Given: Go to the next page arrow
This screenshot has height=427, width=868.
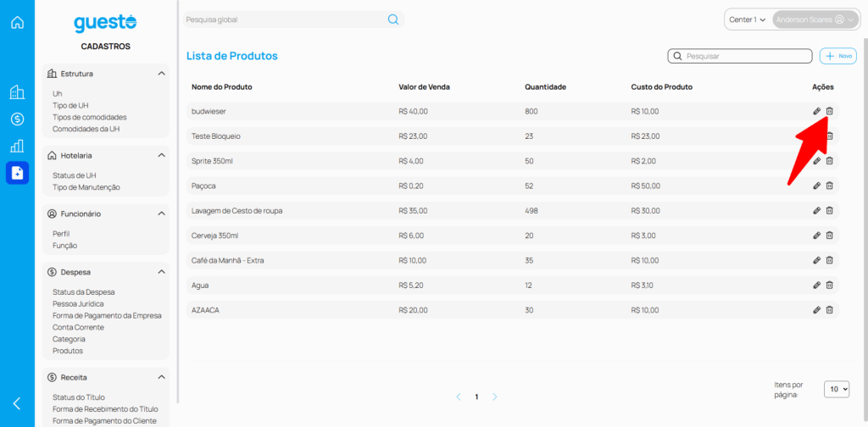Looking at the screenshot, I should click(495, 396).
